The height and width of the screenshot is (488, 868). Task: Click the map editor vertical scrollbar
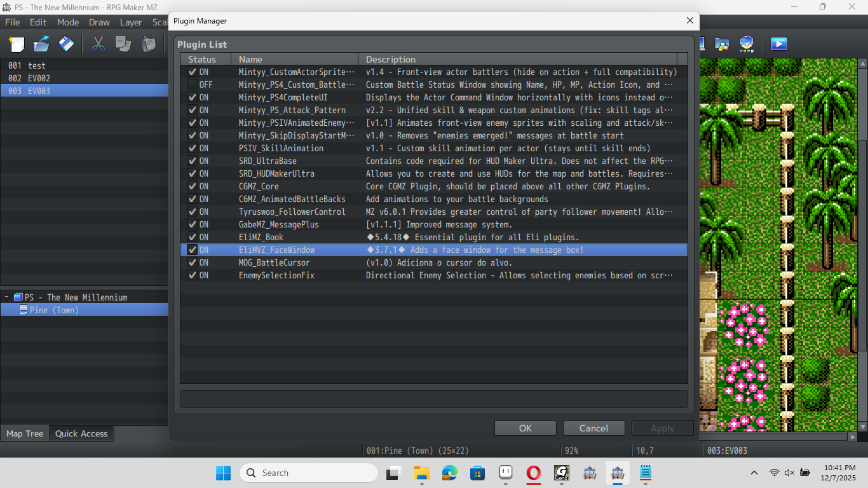[x=862, y=245]
